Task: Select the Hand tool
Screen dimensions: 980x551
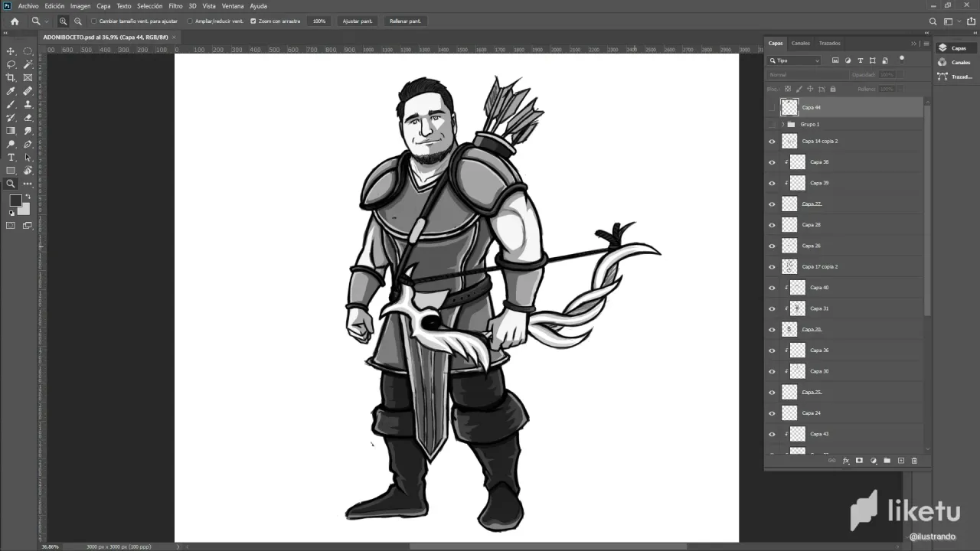Action: click(x=28, y=171)
